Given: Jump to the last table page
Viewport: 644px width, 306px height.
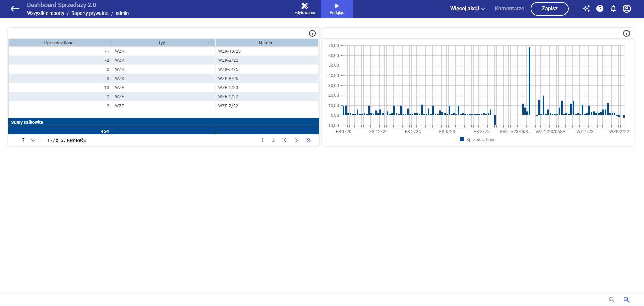Looking at the screenshot, I should coord(308,140).
